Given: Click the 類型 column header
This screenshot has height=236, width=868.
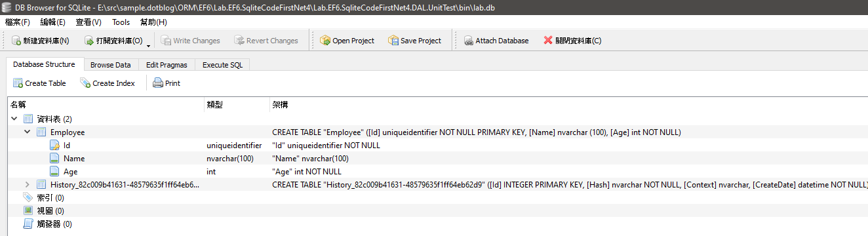Looking at the screenshot, I should coord(237,105).
